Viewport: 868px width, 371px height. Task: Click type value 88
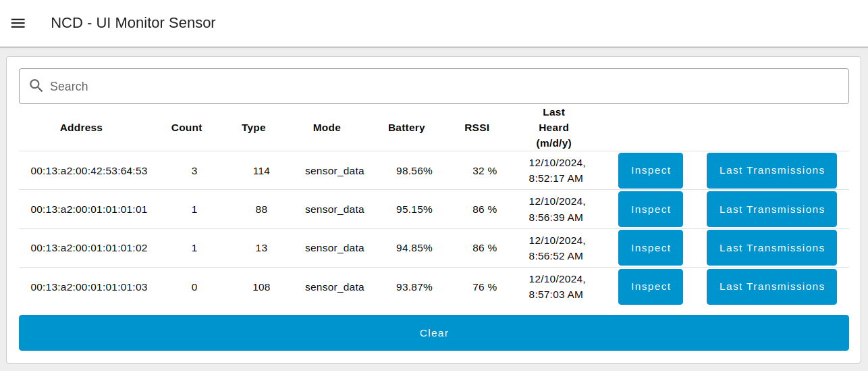(x=261, y=209)
